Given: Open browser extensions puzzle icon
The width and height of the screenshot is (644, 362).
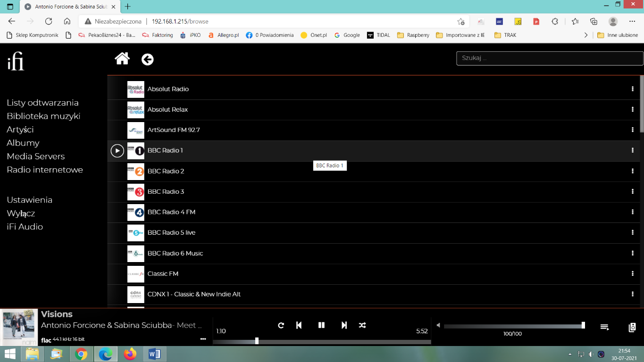Looking at the screenshot, I should (555, 21).
